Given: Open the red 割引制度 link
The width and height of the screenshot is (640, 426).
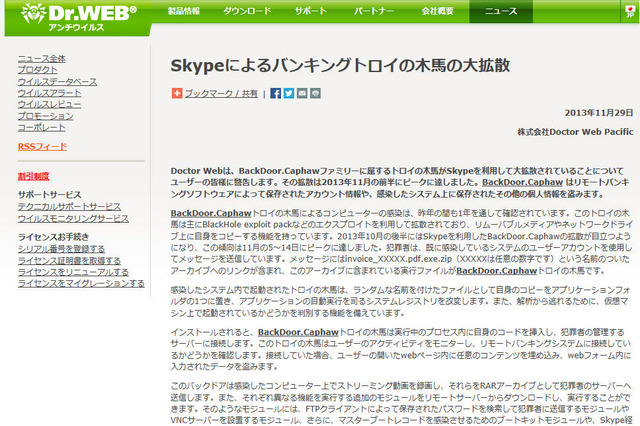Looking at the screenshot, I should 33,176.
